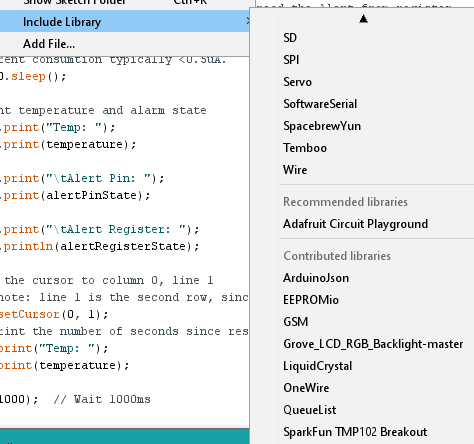
Task: Click the Include Library submenu arrow
Action: point(248,22)
